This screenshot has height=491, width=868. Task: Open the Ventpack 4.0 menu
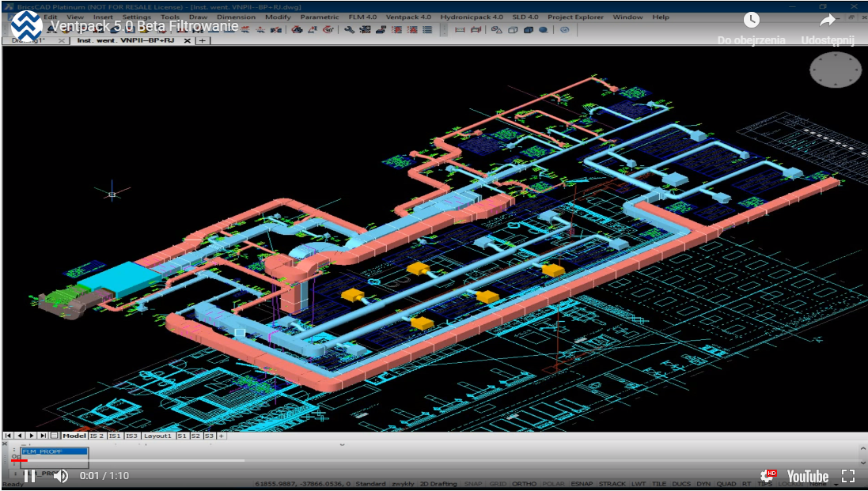point(408,17)
